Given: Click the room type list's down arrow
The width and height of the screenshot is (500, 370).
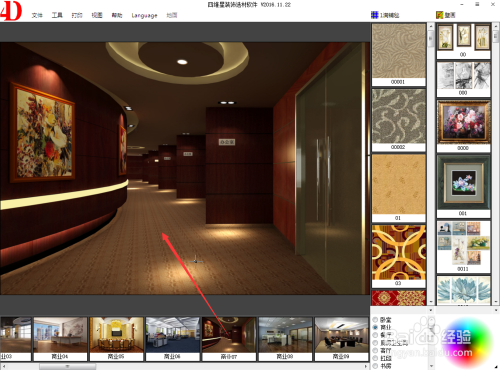Looking at the screenshot, I should [x=431, y=366].
